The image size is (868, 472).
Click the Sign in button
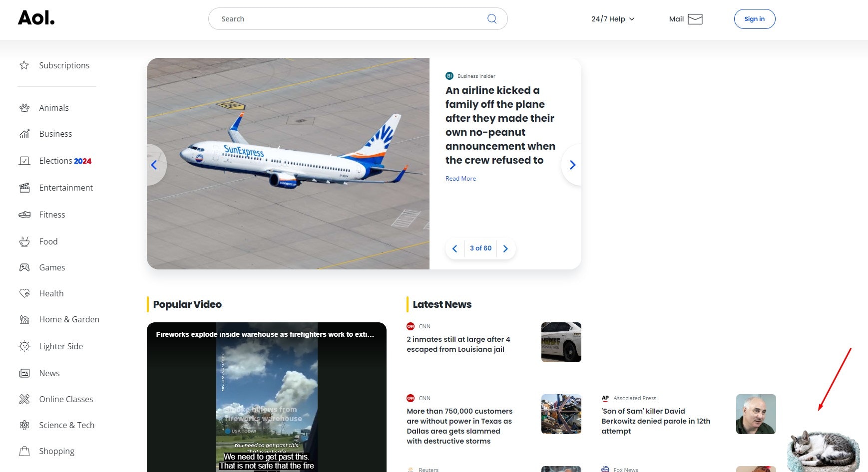pyautogui.click(x=754, y=19)
